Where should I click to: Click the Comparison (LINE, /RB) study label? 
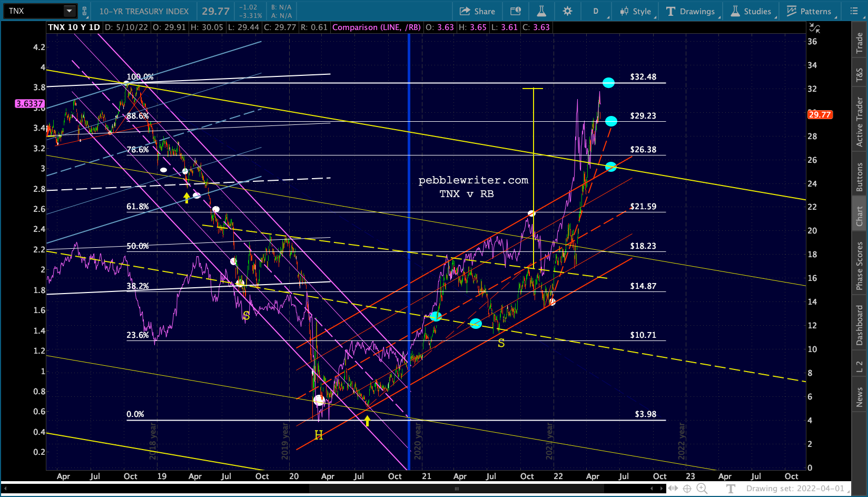pyautogui.click(x=377, y=27)
